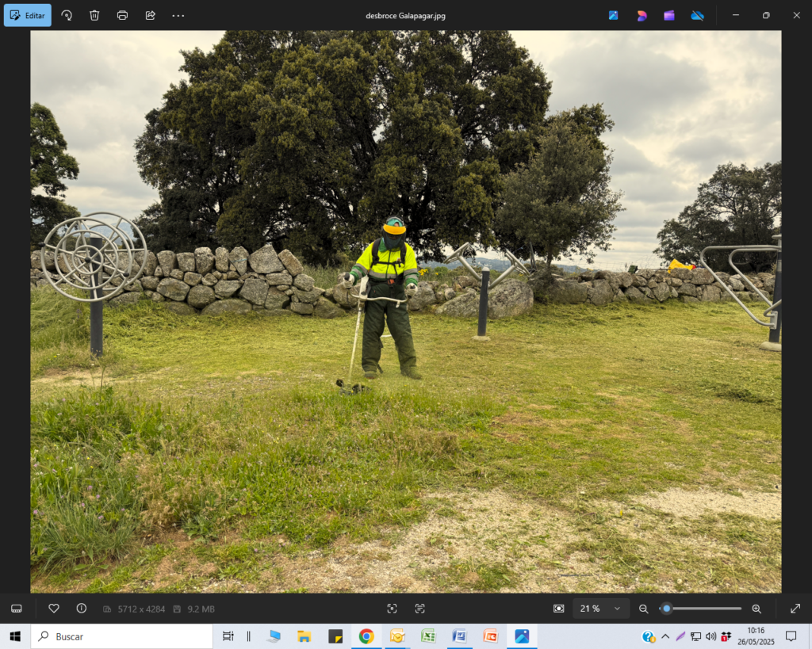
Task: Start visual search with the focus-frame icon
Action: tap(392, 609)
